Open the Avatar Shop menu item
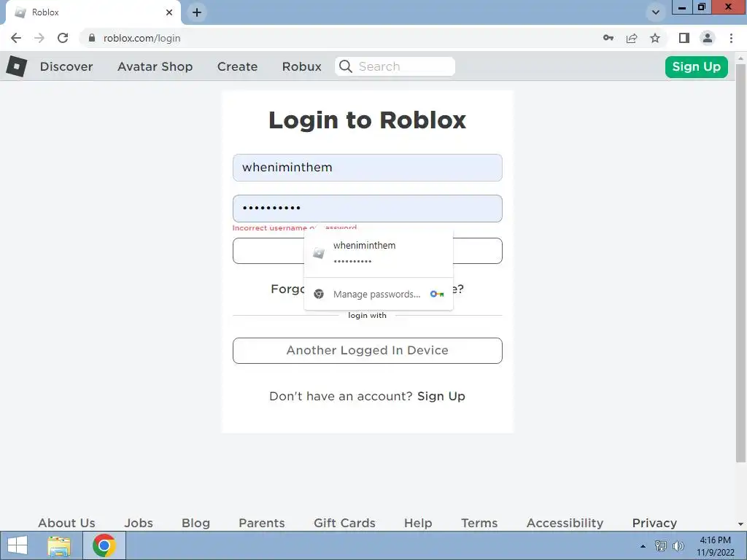This screenshot has height=560, width=747. click(x=155, y=66)
